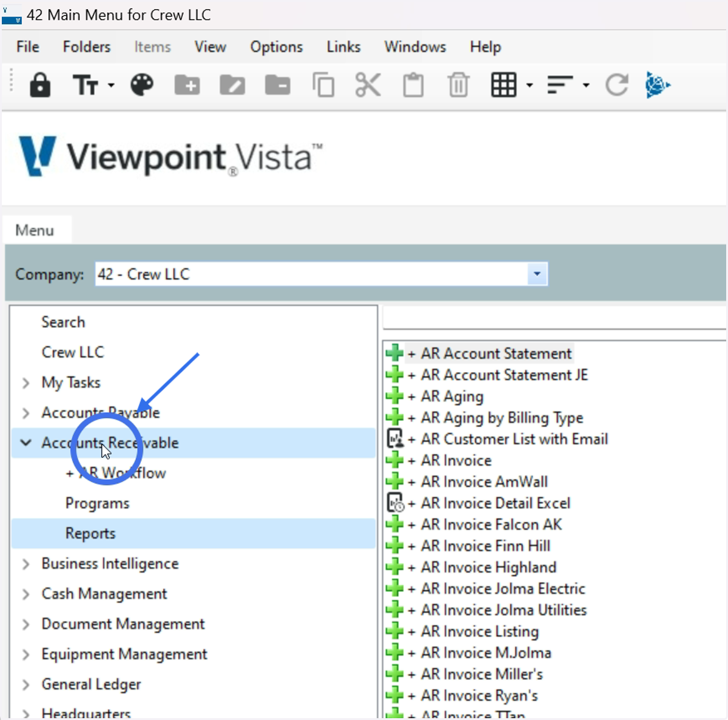Click the clipboard paste icon
728x720 pixels.
(x=414, y=85)
